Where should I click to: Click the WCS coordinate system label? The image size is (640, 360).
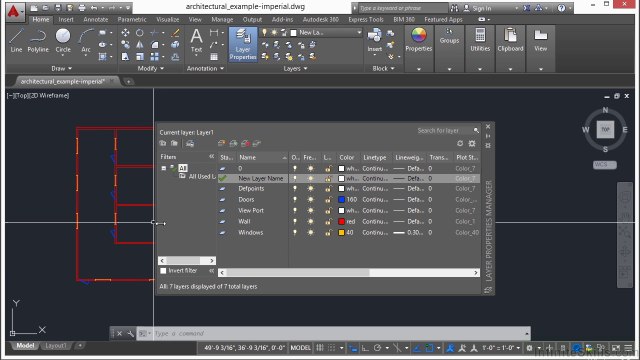[604, 164]
